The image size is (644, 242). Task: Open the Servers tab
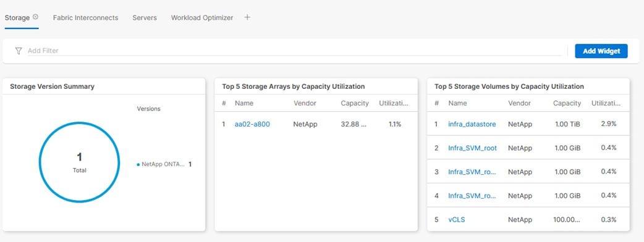pyautogui.click(x=145, y=18)
